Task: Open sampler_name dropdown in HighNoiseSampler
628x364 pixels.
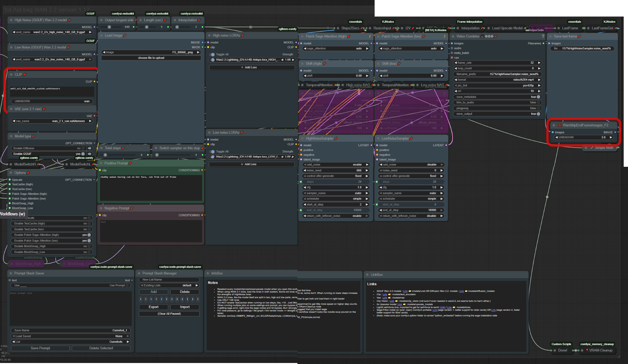Action: click(336, 193)
